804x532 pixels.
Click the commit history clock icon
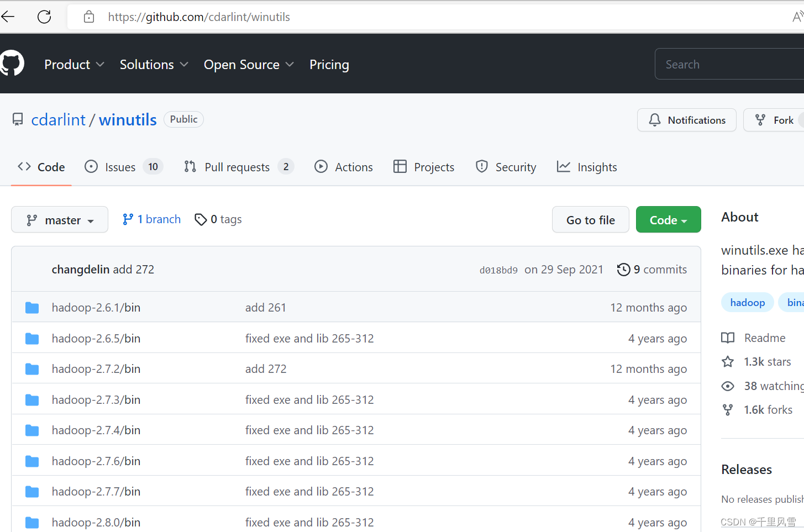pyautogui.click(x=623, y=270)
